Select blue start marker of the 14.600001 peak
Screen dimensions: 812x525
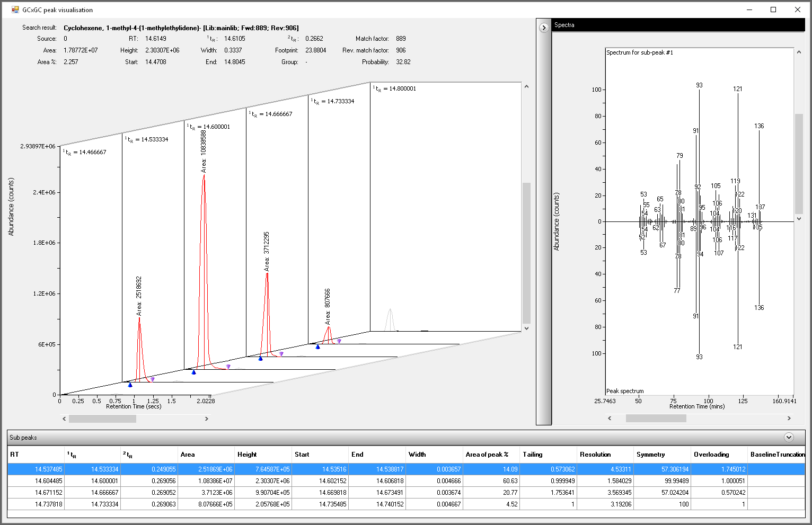pos(194,372)
